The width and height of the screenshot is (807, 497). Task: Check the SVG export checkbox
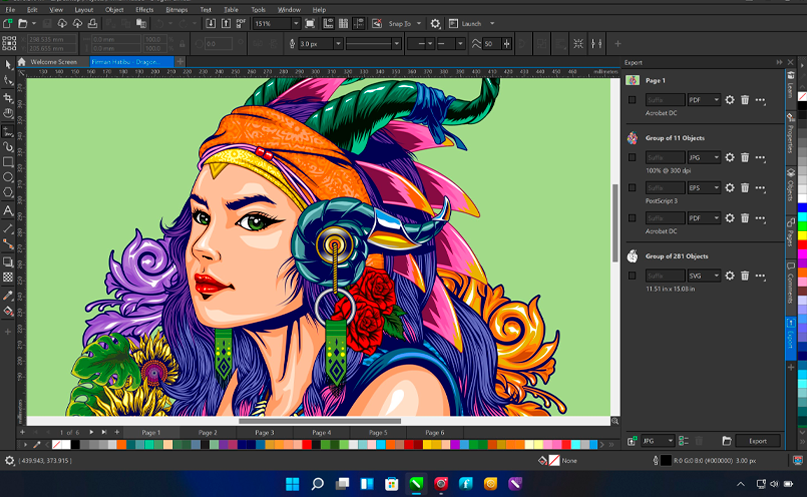pyautogui.click(x=632, y=276)
